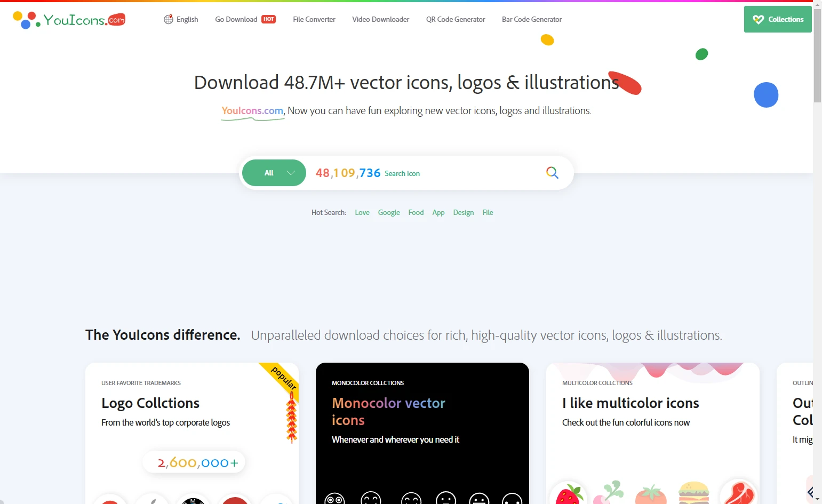
Task: Click the radish icon thumbnail
Action: click(608, 492)
